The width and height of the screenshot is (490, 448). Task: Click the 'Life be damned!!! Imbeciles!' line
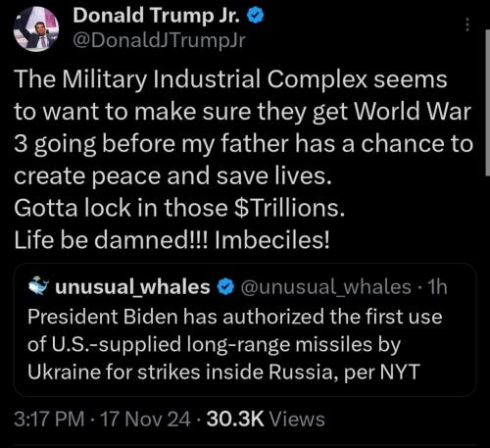pyautogui.click(x=171, y=240)
